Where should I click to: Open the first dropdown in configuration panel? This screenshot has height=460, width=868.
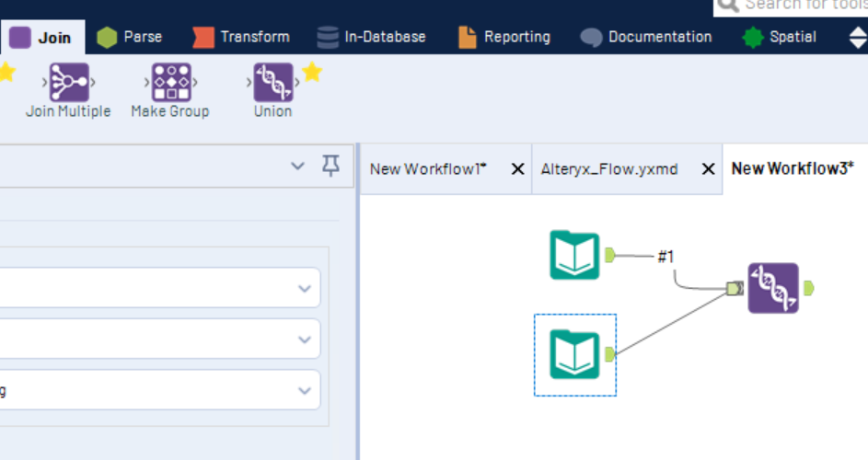[x=305, y=288]
